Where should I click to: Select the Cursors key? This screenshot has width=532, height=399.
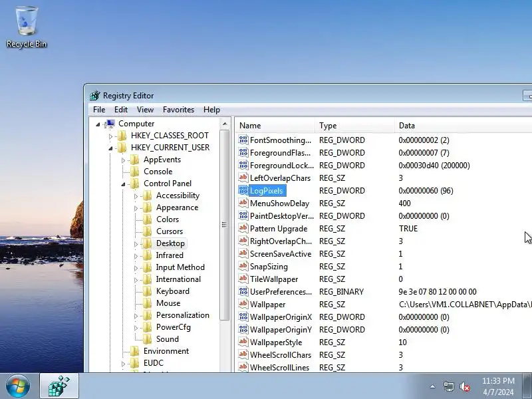pos(170,231)
